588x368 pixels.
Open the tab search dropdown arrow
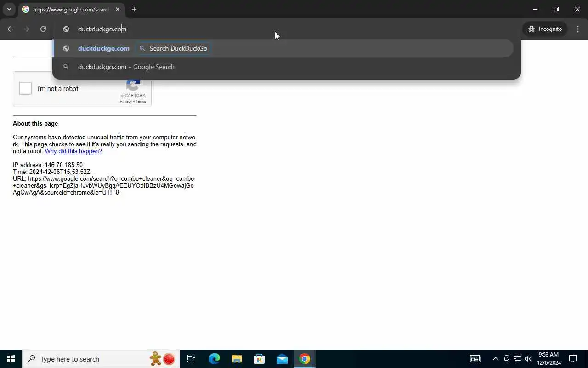(9, 9)
